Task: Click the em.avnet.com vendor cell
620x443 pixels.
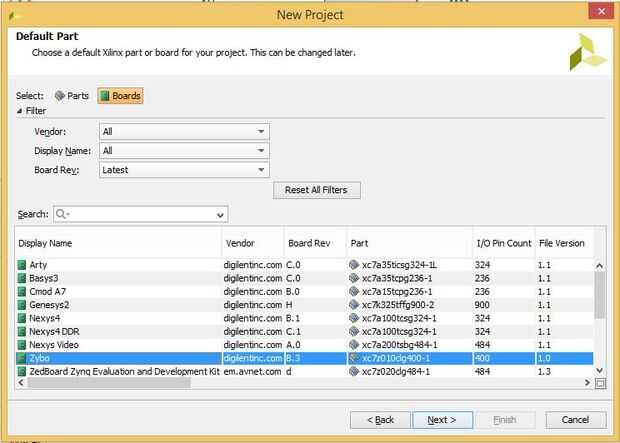Action: (x=252, y=372)
